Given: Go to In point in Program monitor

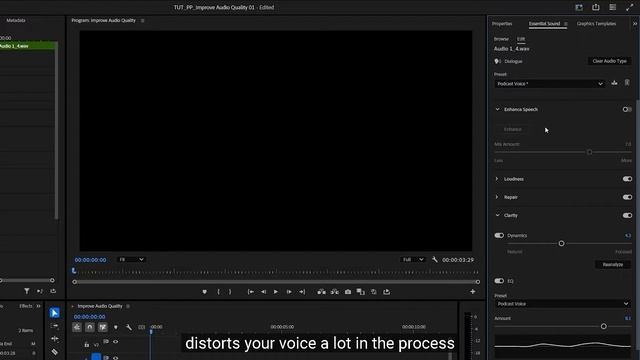Looking at the screenshot, I should pyautogui.click(x=251, y=292).
